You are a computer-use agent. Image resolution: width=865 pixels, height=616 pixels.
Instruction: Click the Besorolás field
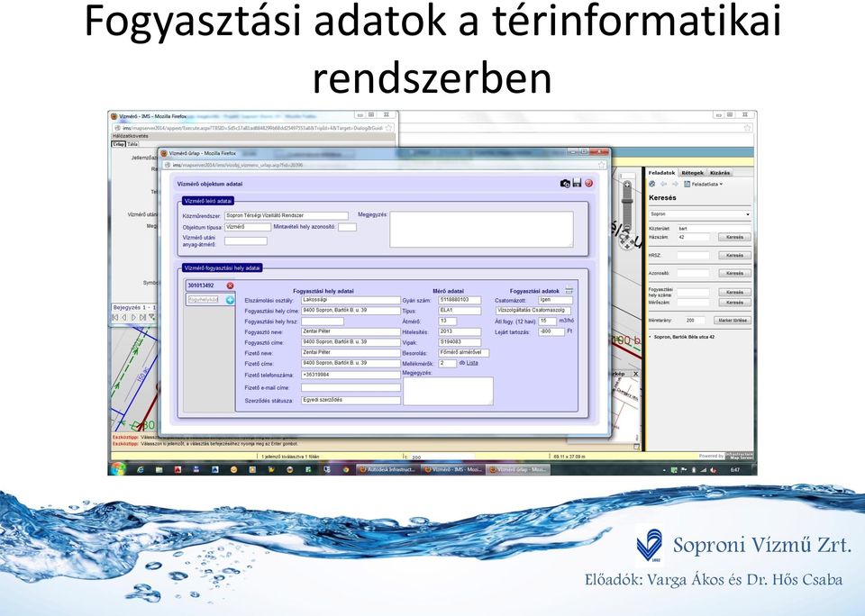(464, 353)
